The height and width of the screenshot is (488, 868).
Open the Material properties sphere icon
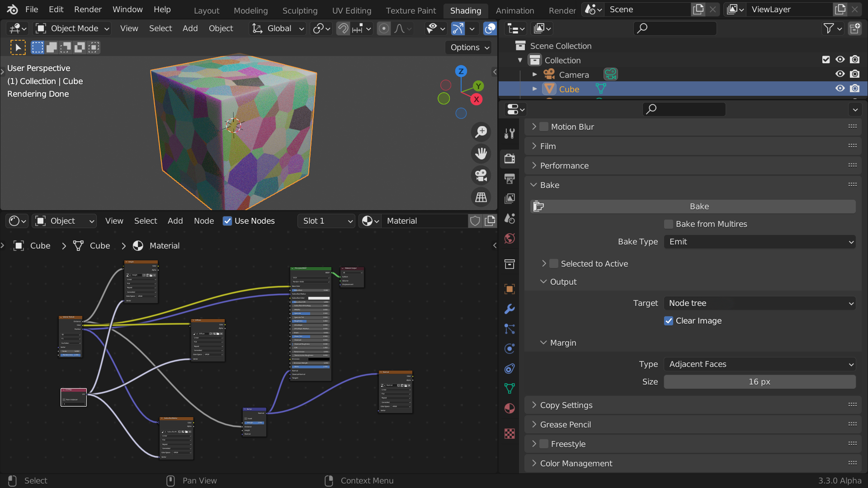[x=509, y=408]
